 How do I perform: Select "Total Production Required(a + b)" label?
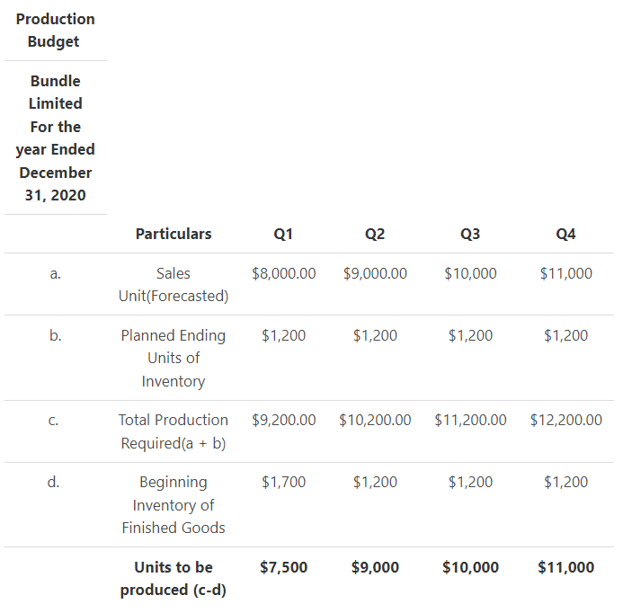pyautogui.click(x=173, y=431)
